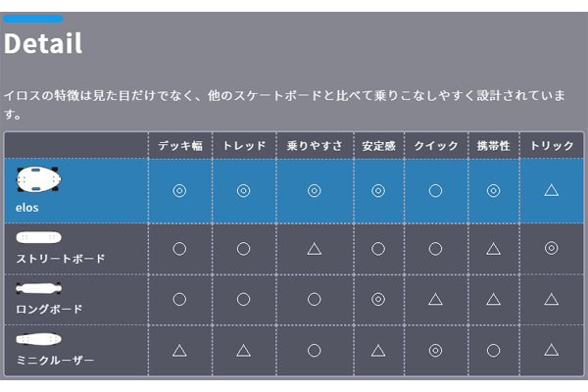Screen dimensions: 588x392
Task: Click the longboard image
Action: (40, 289)
